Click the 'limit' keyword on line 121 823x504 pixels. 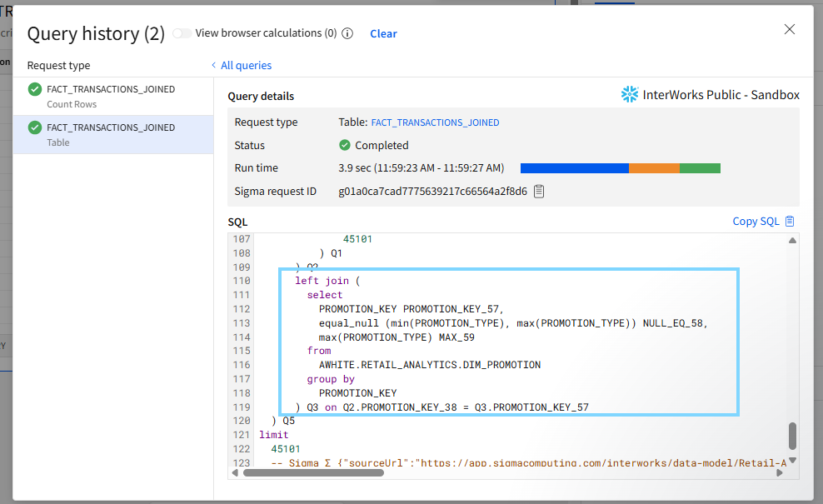pyautogui.click(x=273, y=435)
